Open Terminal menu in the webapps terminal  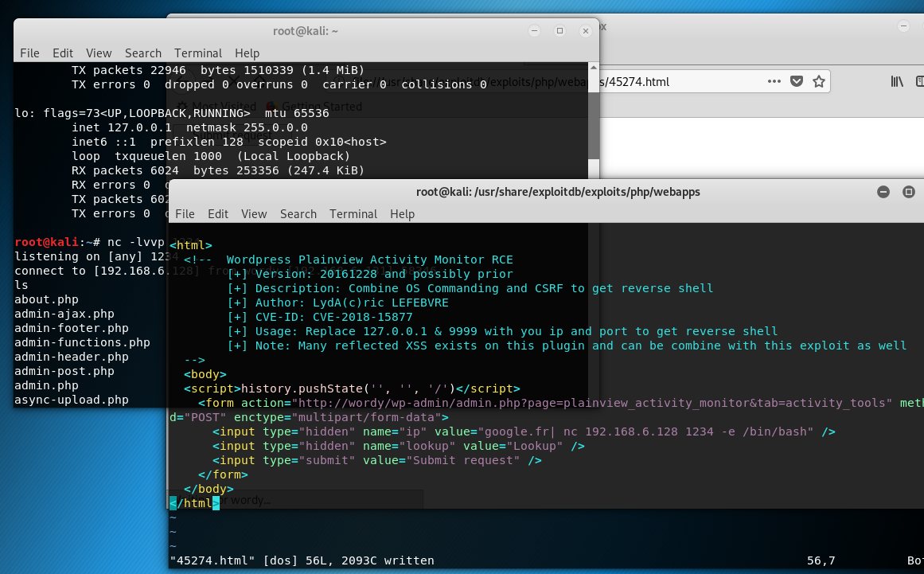(353, 214)
